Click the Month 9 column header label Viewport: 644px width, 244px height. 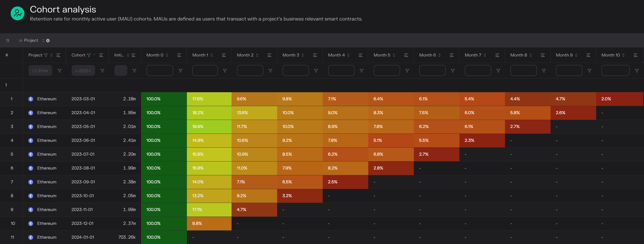pos(564,55)
